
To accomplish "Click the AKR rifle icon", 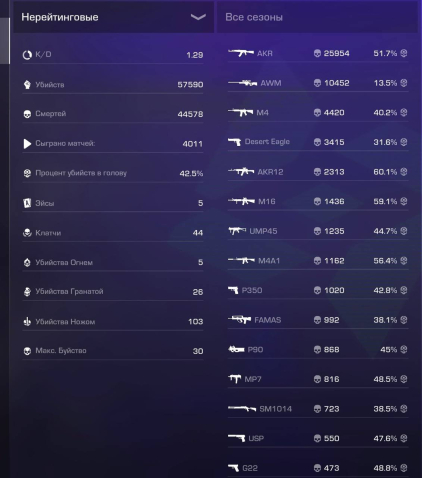I will click(x=241, y=53).
